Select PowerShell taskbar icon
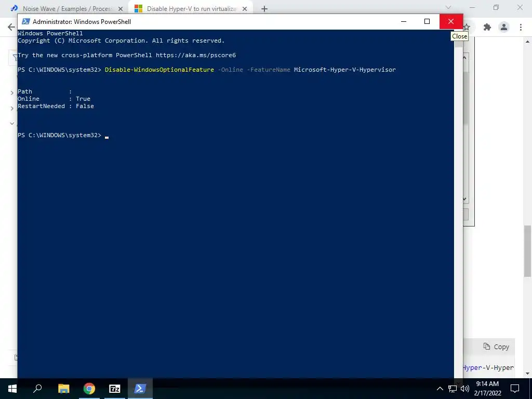The width and height of the screenshot is (532, 399). pyautogui.click(x=140, y=389)
